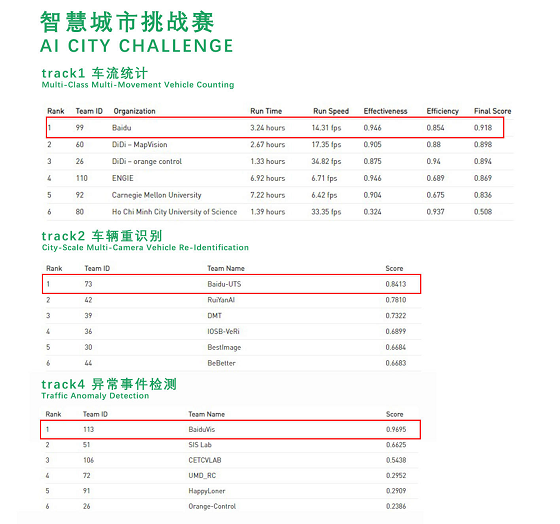The image size is (560, 524).
Task: Click the AI CITY CHALLENGE title
Action: click(x=136, y=46)
